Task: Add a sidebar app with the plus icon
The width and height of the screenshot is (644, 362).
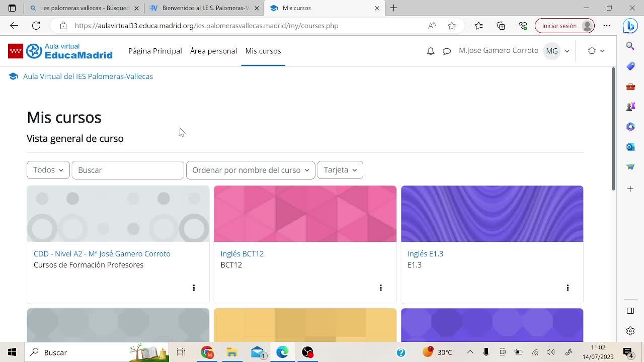Action: tap(630, 189)
